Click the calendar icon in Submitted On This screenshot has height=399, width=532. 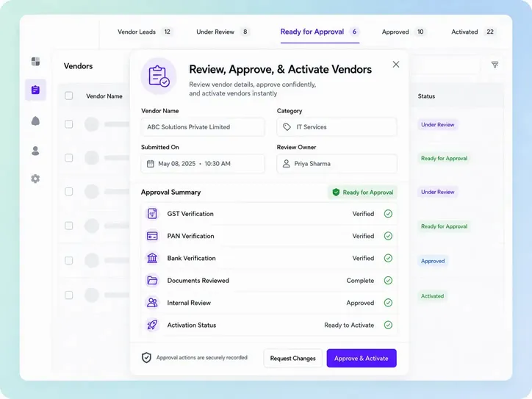(x=151, y=164)
